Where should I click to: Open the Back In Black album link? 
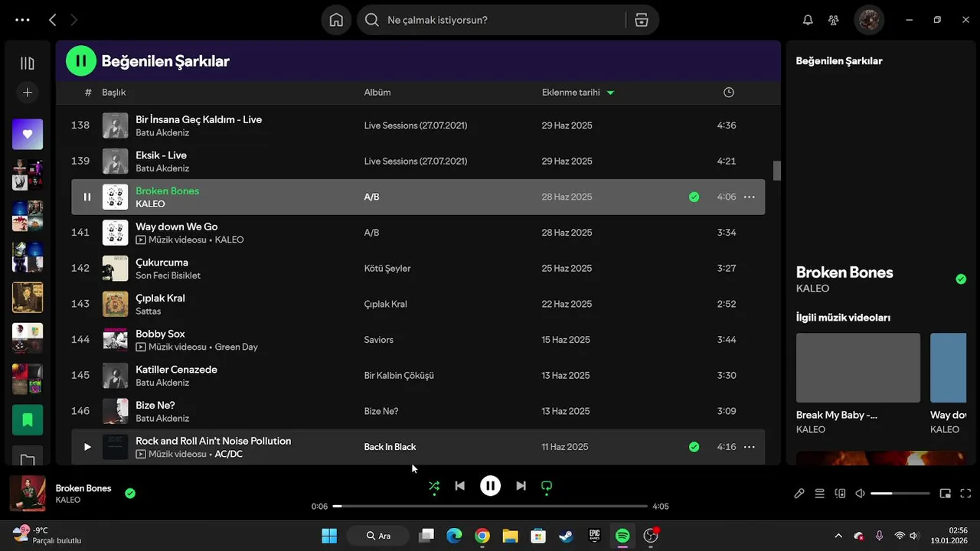tap(390, 447)
